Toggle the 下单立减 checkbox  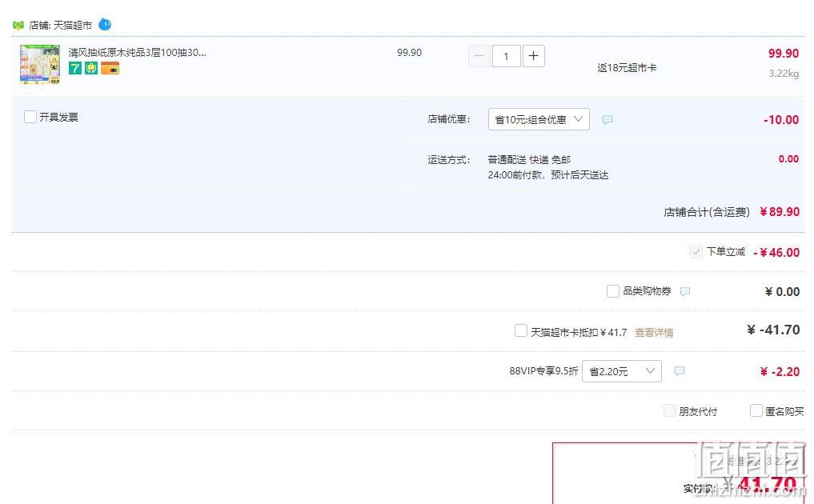tap(696, 252)
